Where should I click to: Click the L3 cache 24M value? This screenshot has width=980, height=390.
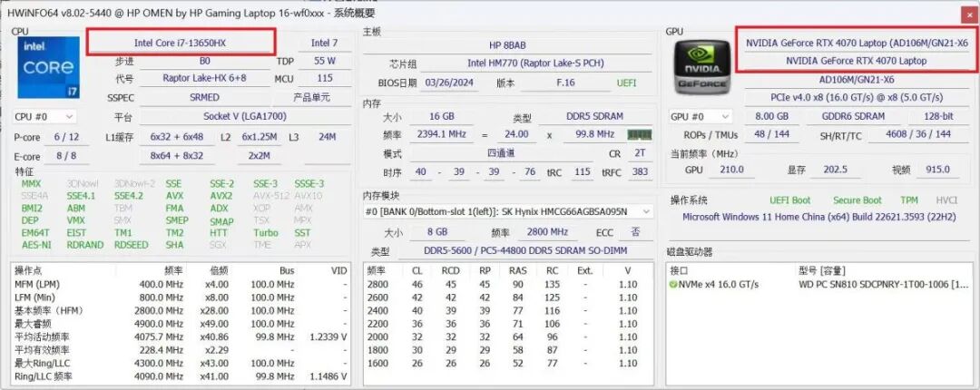tap(327, 137)
